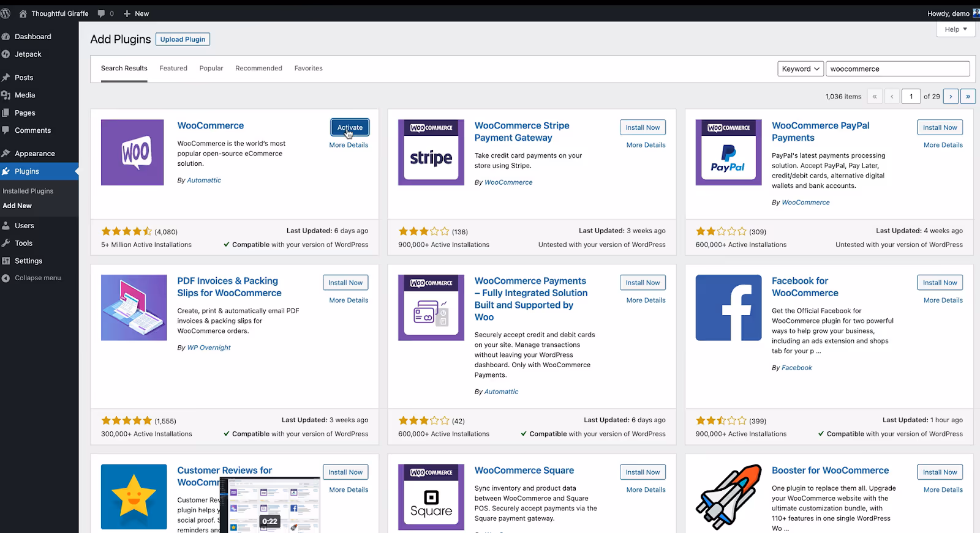
Task: Click the WooCommerce purple Woo plugin icon
Action: 132,152
